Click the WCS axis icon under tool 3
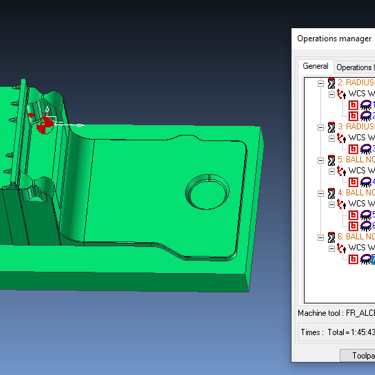Viewport: 375px width, 375px height. [x=341, y=138]
